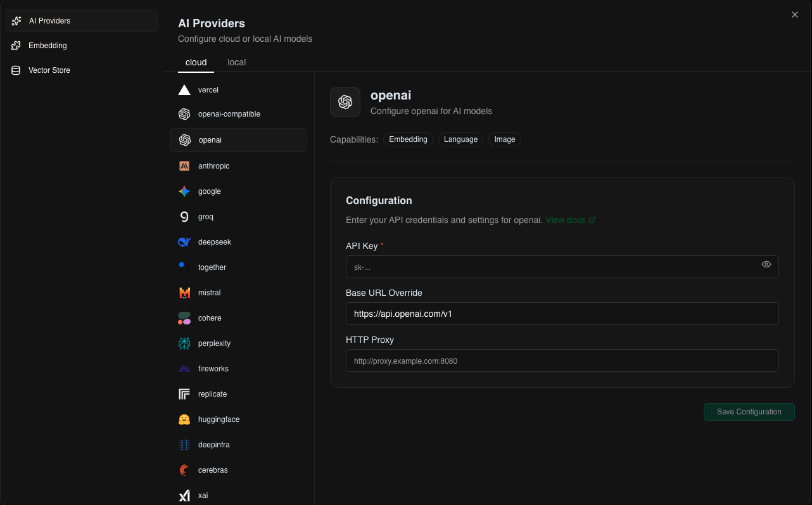Click the Language capability badge

(x=460, y=139)
